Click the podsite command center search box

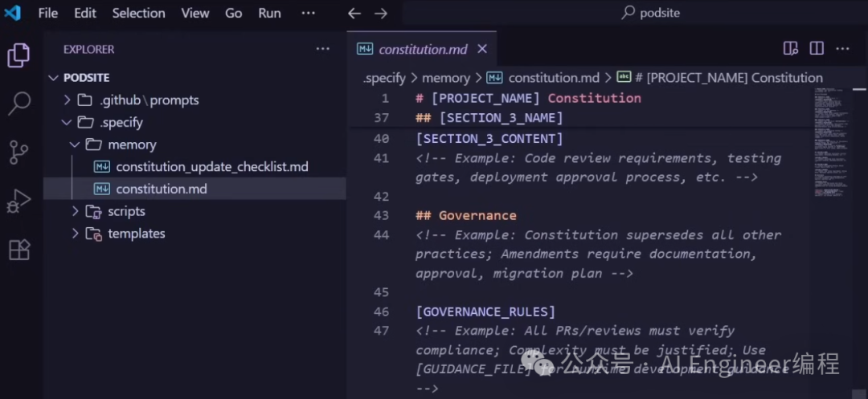pos(650,14)
